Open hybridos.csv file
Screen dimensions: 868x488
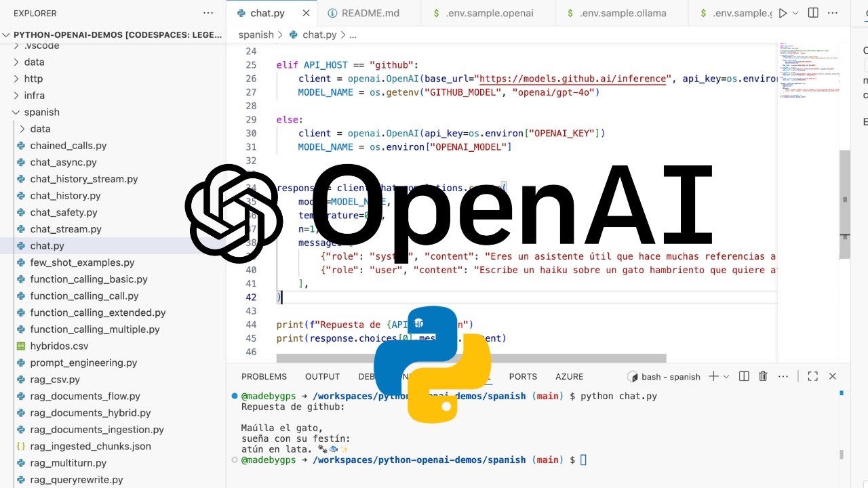pos(113,346)
